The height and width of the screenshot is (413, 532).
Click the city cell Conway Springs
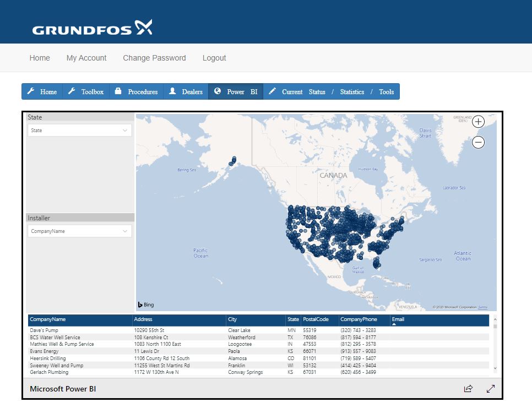[245, 372]
